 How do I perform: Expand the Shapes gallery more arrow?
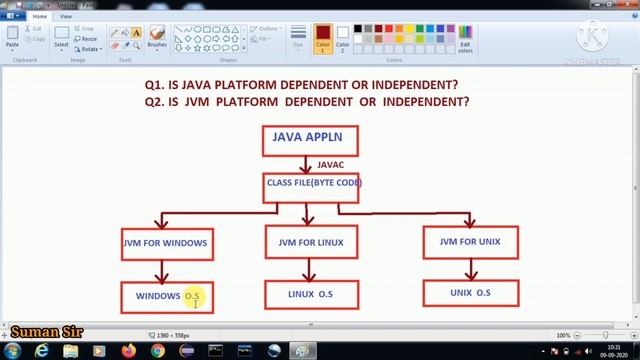point(244,48)
